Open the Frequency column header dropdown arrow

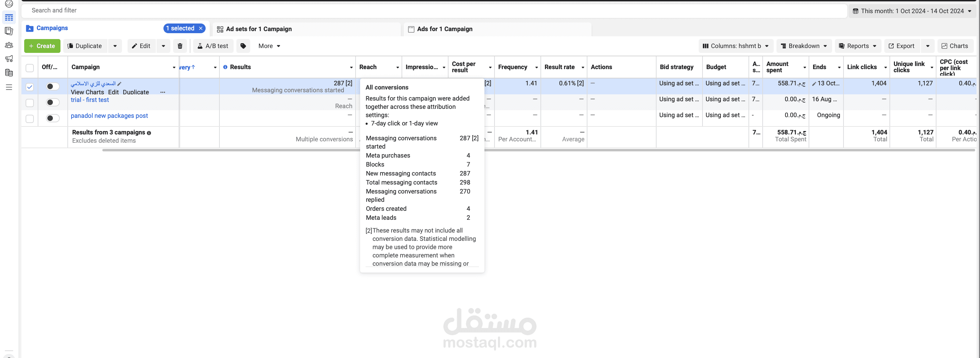tap(536, 67)
